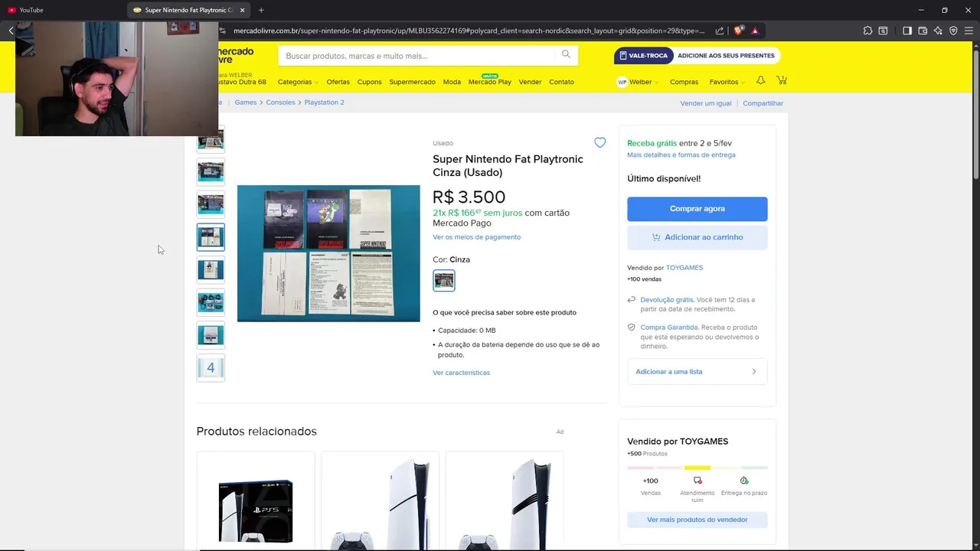Open Contato menu item

(x=561, y=82)
